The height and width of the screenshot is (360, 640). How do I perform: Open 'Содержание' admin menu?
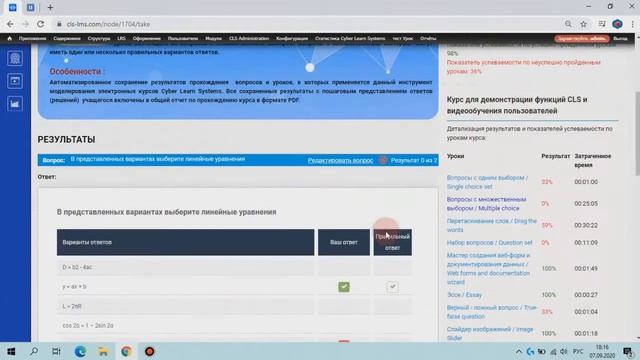(x=67, y=38)
